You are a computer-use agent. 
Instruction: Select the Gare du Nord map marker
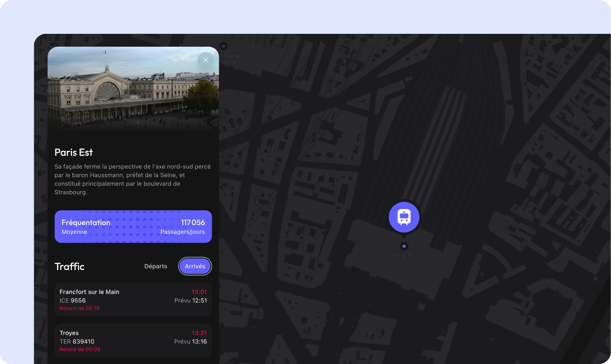click(223, 46)
